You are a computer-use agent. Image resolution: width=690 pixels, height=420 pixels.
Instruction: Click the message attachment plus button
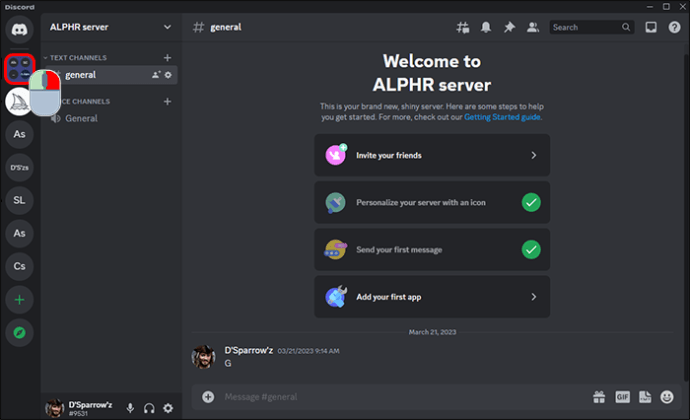208,397
